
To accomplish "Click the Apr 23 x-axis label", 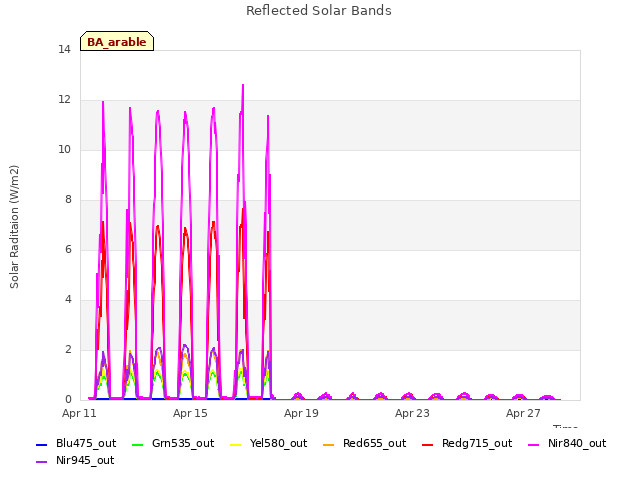I will (412, 413).
